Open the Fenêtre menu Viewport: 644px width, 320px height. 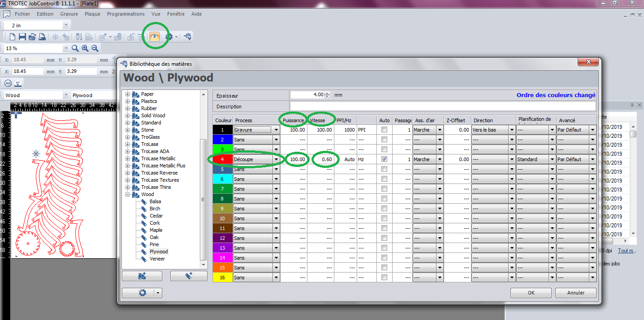coord(176,14)
